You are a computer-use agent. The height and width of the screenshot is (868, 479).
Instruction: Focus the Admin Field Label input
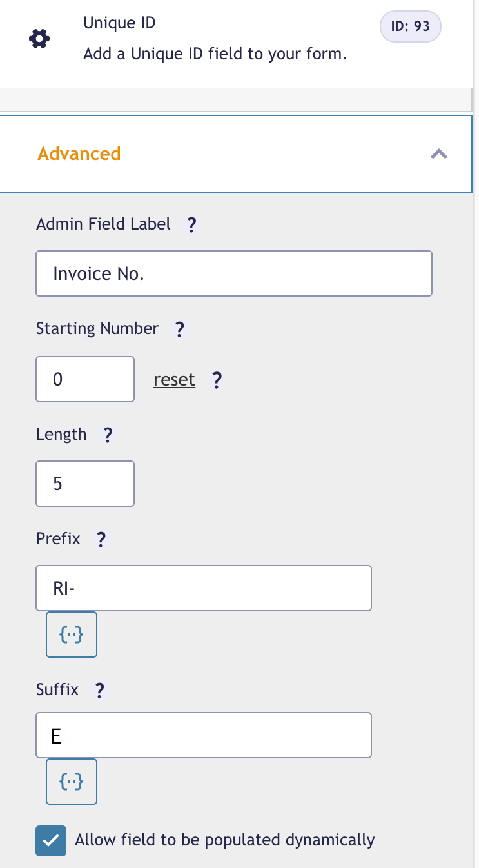[x=233, y=273]
